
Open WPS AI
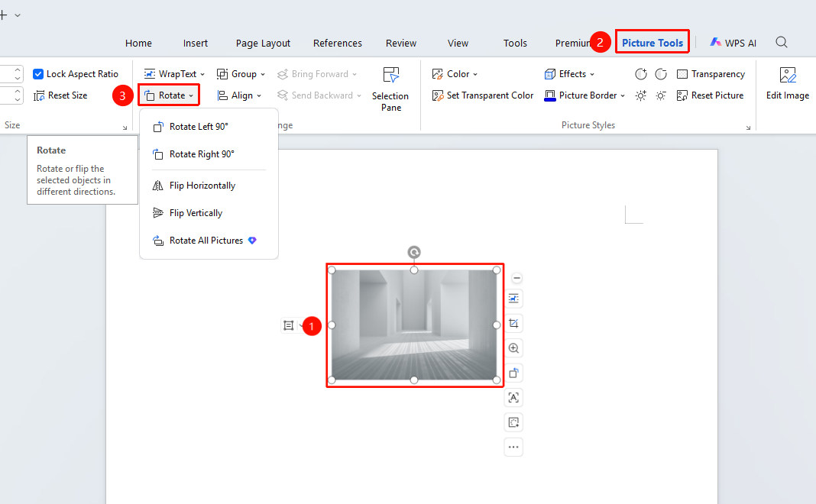click(733, 43)
